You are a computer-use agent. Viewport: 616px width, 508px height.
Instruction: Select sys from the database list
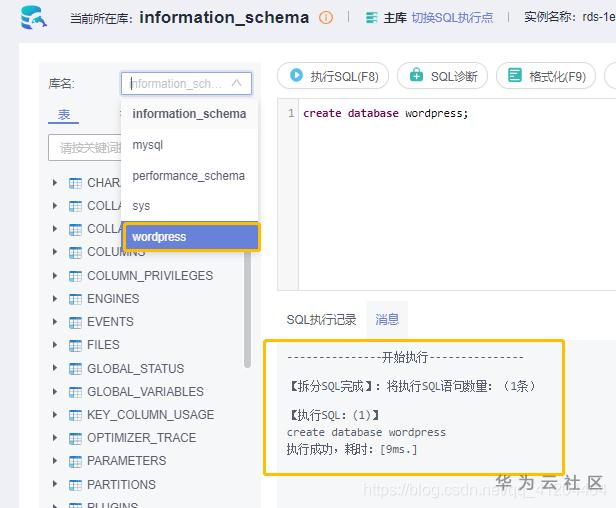189,206
